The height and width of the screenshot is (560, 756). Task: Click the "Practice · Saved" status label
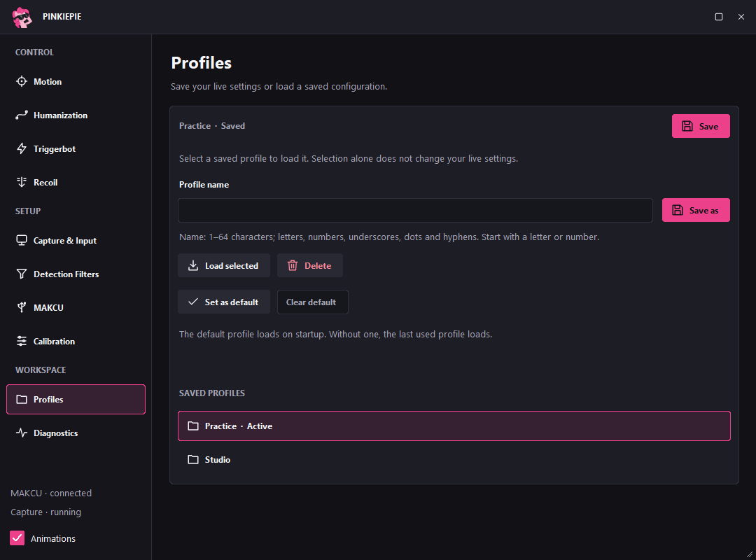(x=212, y=126)
